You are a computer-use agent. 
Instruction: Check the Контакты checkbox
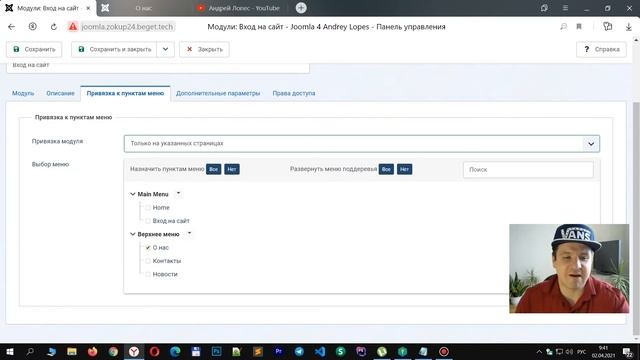pos(148,261)
